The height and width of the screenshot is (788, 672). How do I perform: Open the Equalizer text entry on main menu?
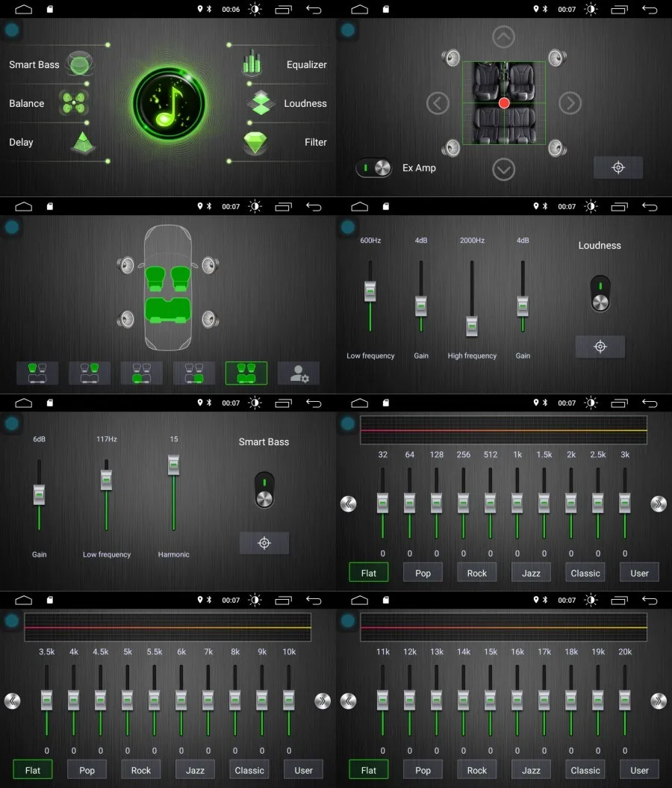(306, 64)
